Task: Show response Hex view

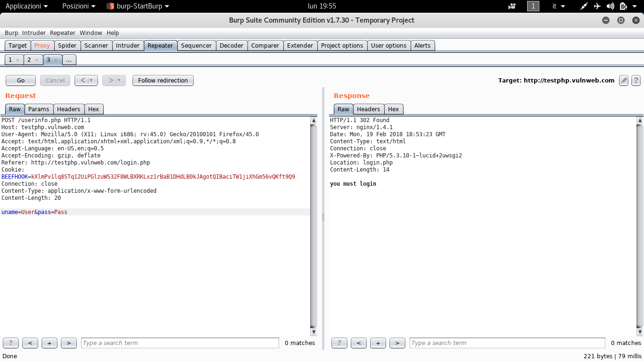Action: click(x=393, y=109)
